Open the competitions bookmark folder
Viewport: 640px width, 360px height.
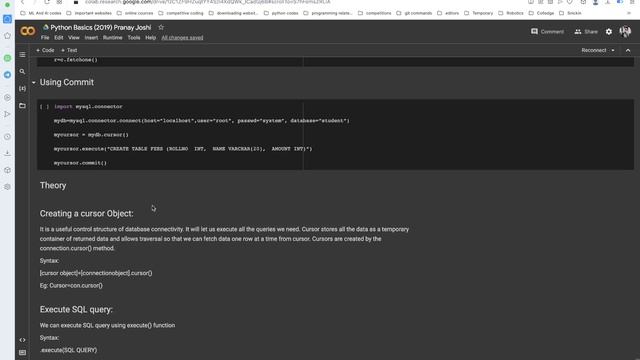point(375,13)
